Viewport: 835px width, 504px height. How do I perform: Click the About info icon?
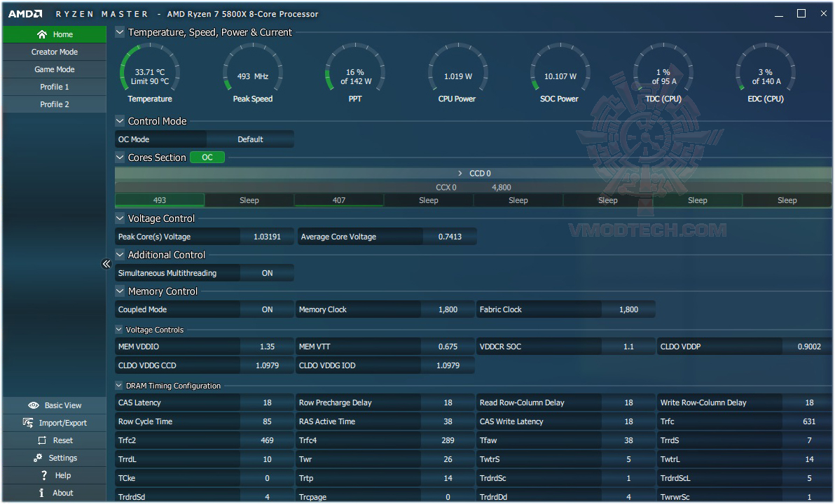pyautogui.click(x=41, y=493)
